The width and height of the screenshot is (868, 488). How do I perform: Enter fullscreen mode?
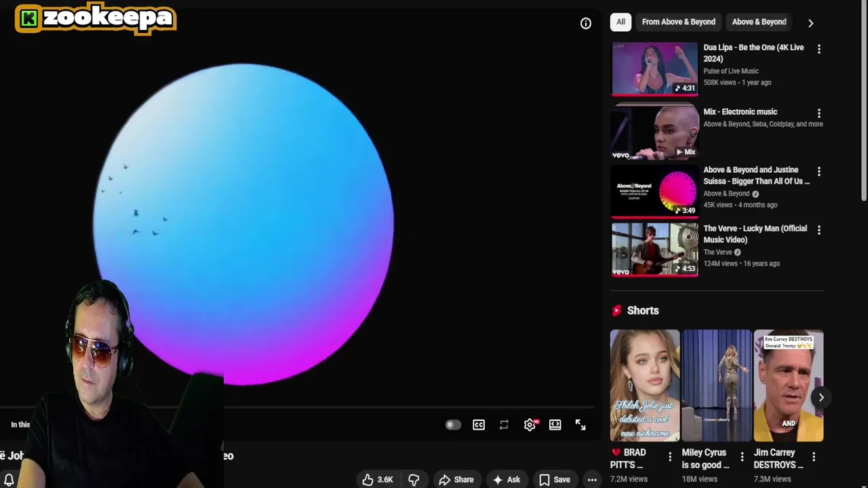click(x=580, y=425)
